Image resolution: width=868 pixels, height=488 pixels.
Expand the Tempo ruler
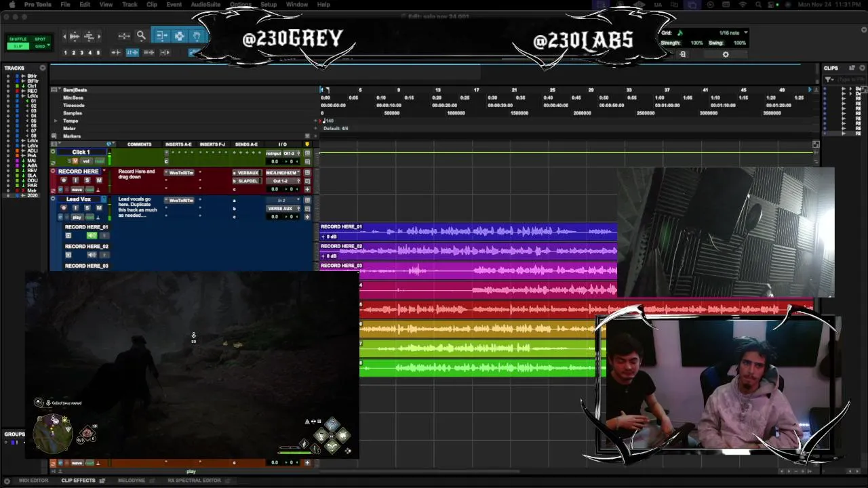click(56, 121)
